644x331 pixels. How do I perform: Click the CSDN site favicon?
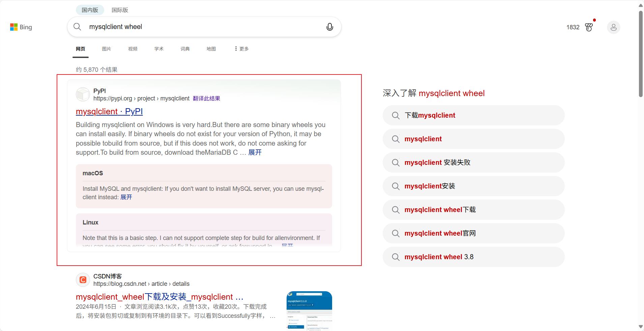(x=83, y=280)
